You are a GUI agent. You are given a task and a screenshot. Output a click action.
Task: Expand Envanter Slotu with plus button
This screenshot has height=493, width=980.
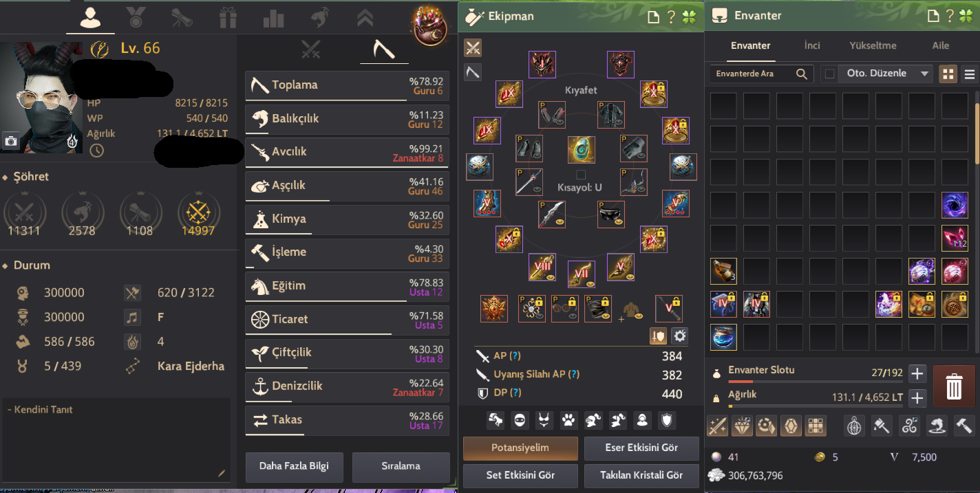point(917,374)
